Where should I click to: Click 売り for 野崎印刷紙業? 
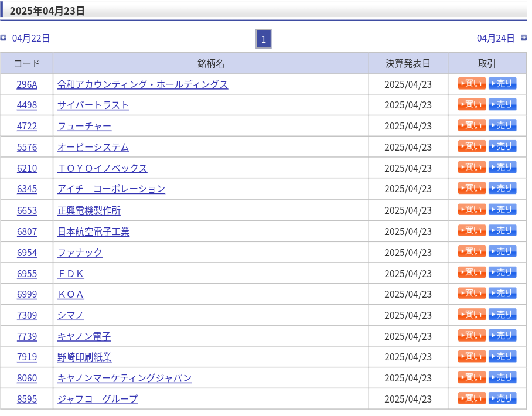click(x=502, y=356)
